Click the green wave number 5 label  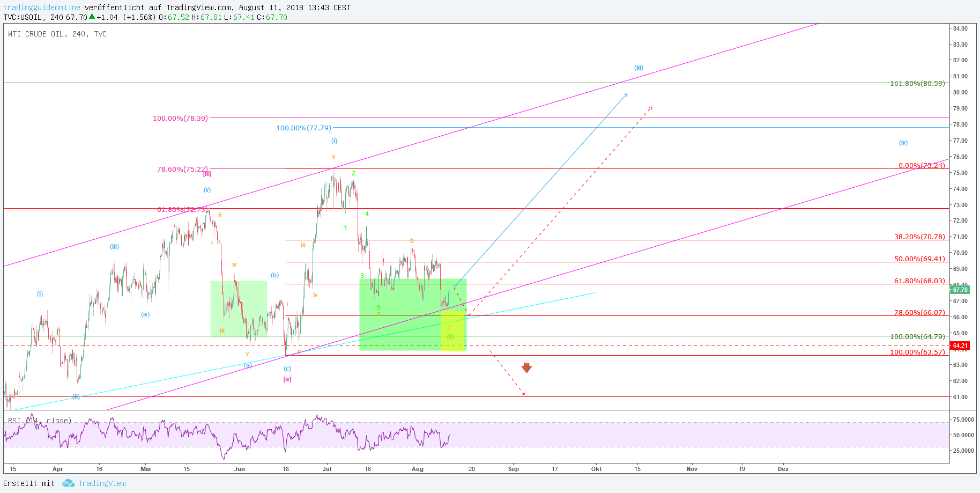(378, 307)
